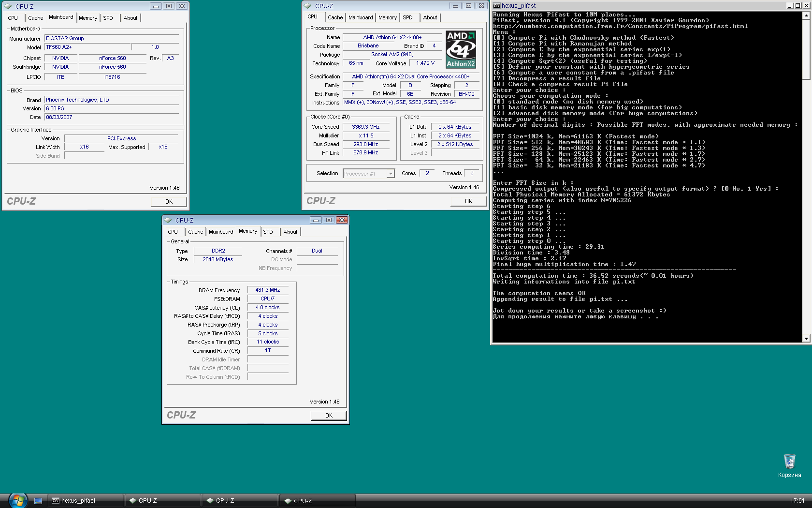812x508 pixels.
Task: Open Memory tab in processor CPU-Z window
Action: tap(388, 17)
